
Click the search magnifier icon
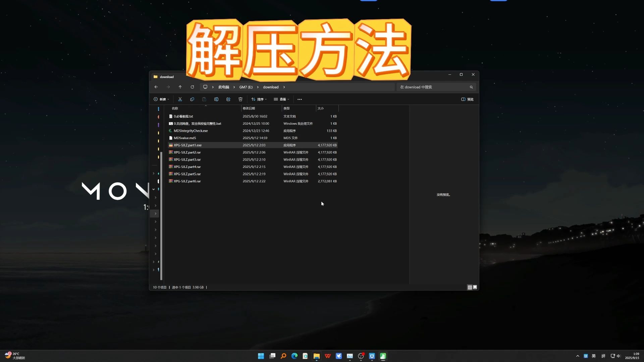471,87
